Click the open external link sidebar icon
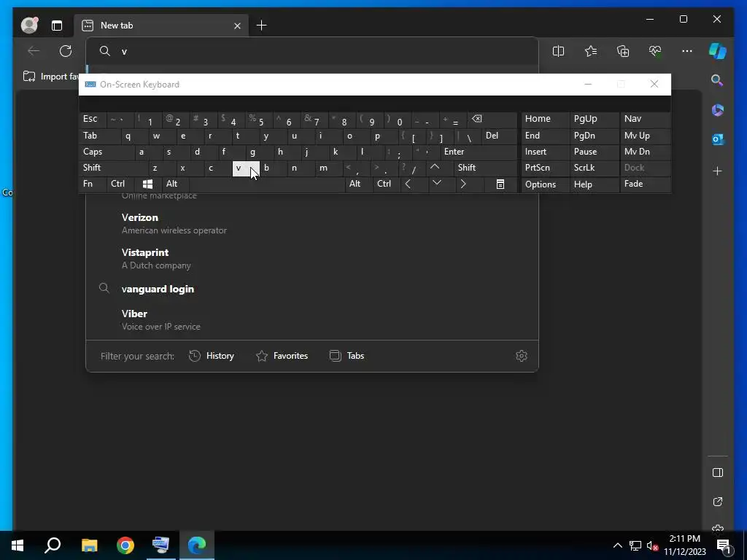The width and height of the screenshot is (747, 560). point(718,502)
